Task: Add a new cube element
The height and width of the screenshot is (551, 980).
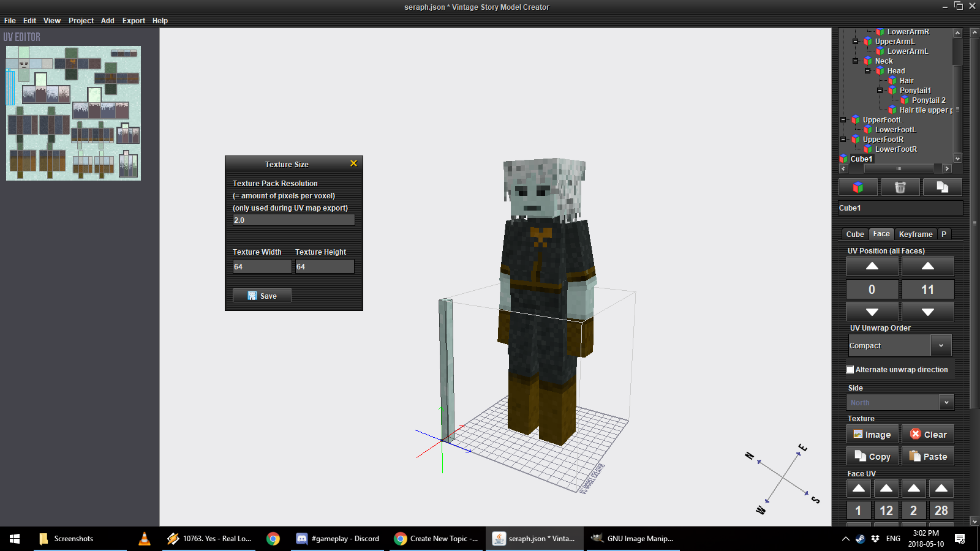Action: (x=858, y=187)
